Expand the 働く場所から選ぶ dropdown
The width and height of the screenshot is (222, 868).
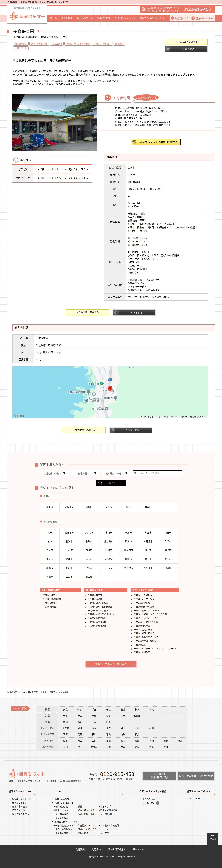pos(116,473)
